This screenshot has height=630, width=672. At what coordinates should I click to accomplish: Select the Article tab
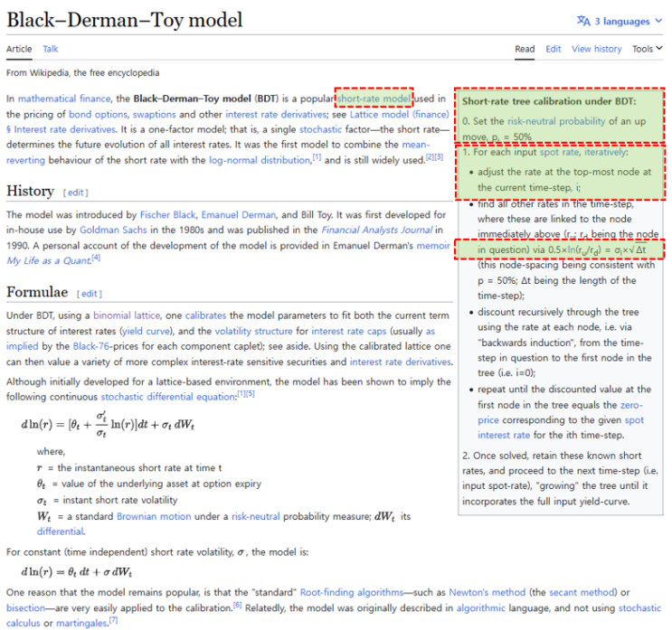19,49
